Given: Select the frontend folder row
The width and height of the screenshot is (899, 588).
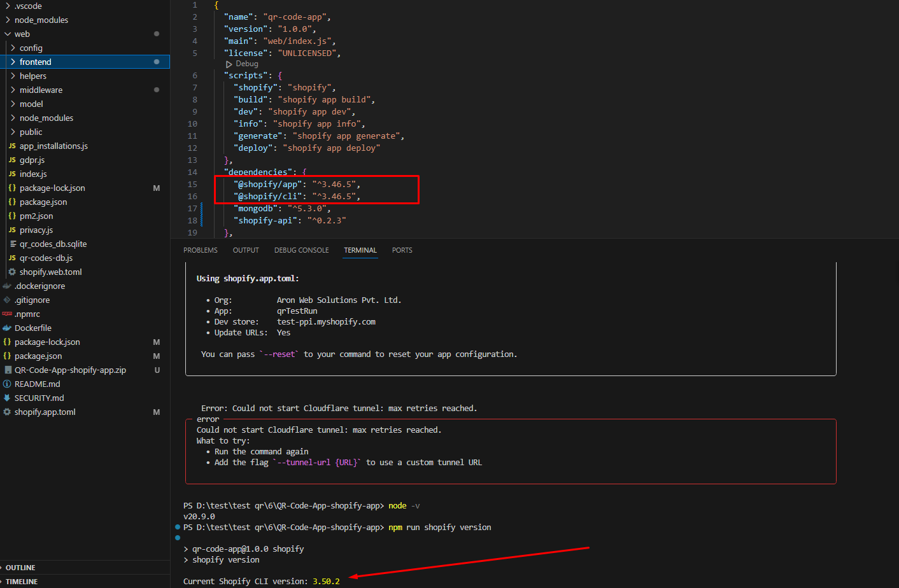Looking at the screenshot, I should point(85,62).
